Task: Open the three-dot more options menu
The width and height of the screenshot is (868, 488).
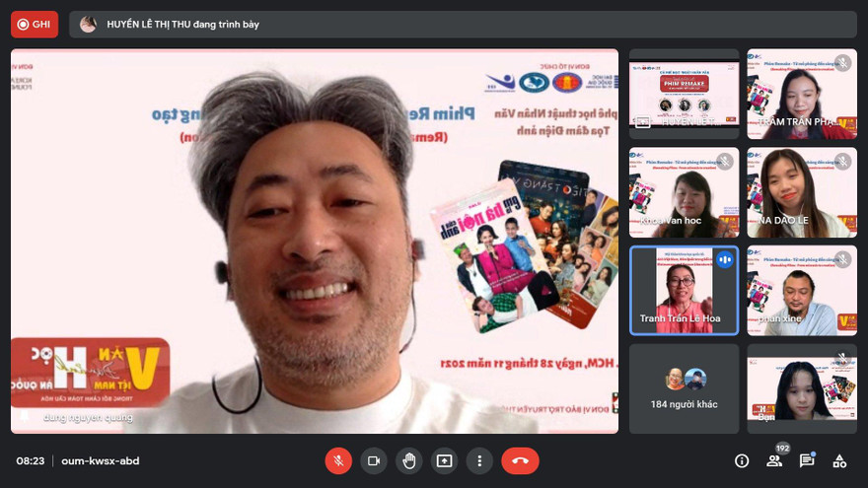Action: pos(479,460)
